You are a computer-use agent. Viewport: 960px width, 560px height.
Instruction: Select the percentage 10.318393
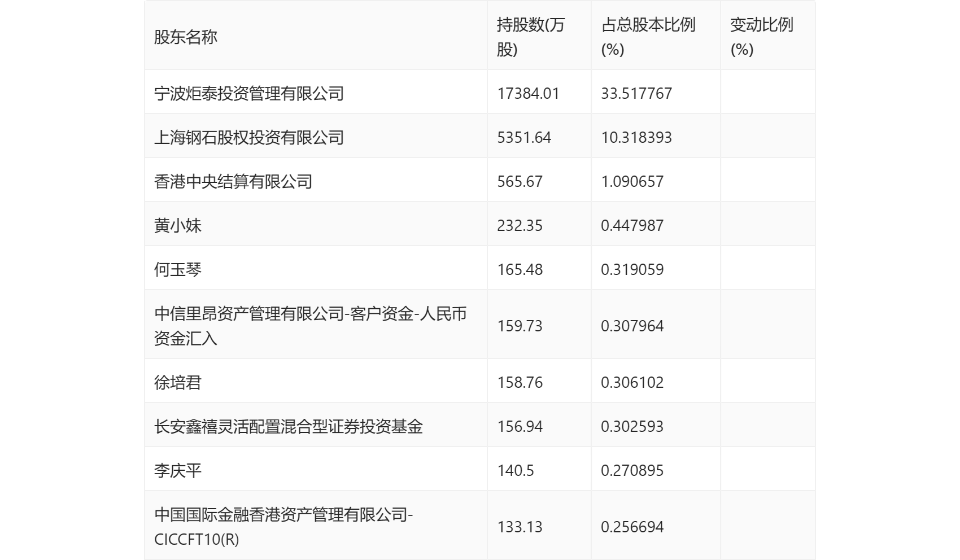tap(636, 137)
